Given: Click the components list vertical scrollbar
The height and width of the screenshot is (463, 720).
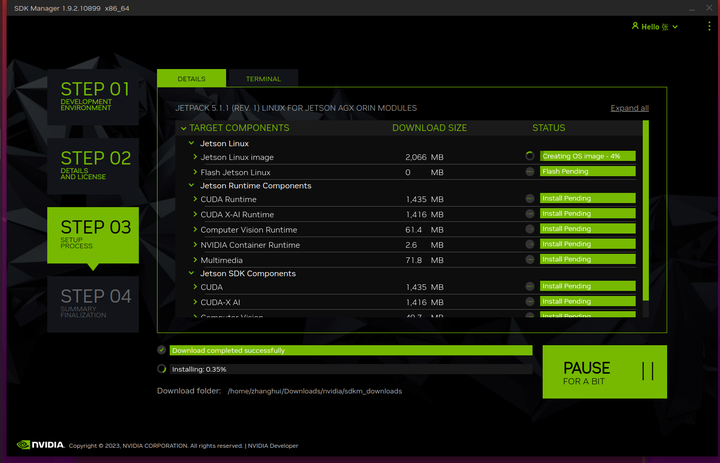Looking at the screenshot, I should [x=646, y=211].
